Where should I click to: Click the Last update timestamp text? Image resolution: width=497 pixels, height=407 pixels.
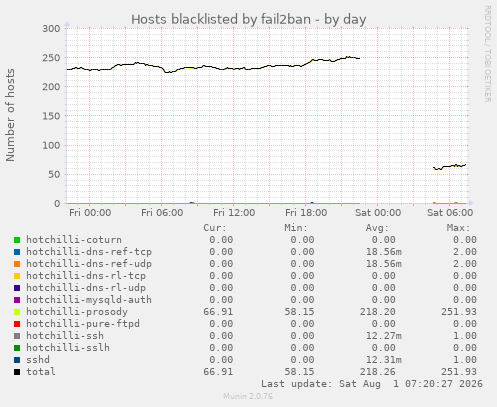(372, 384)
